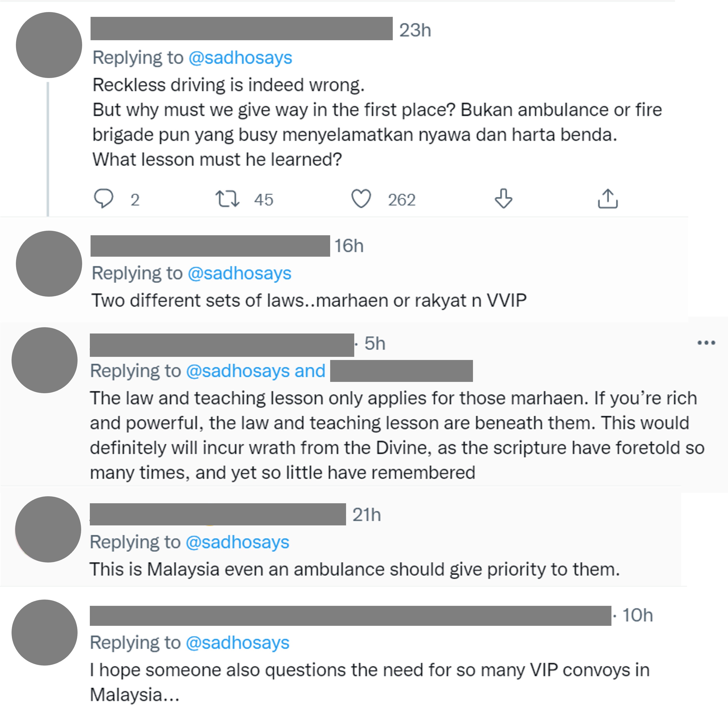The width and height of the screenshot is (728, 706).
Task: Click the redacted author name of 16h reply
Action: (x=210, y=246)
